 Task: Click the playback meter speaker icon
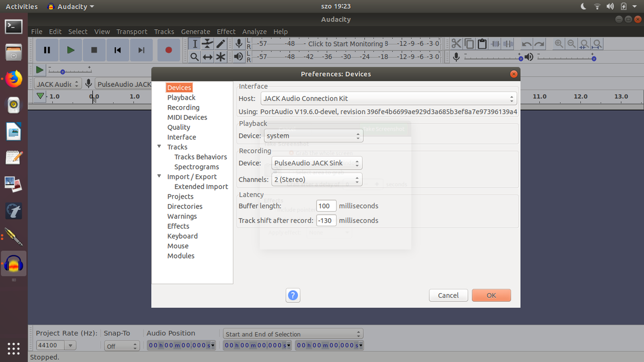[239, 57]
